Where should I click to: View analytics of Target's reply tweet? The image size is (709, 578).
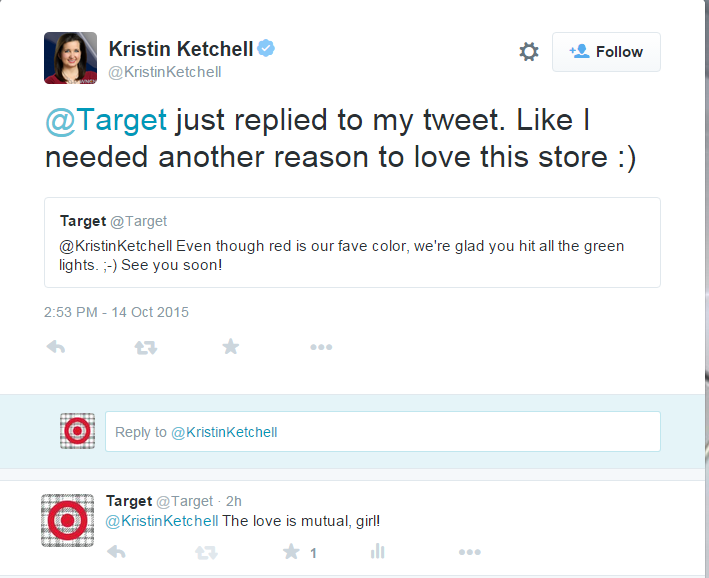coord(378,551)
